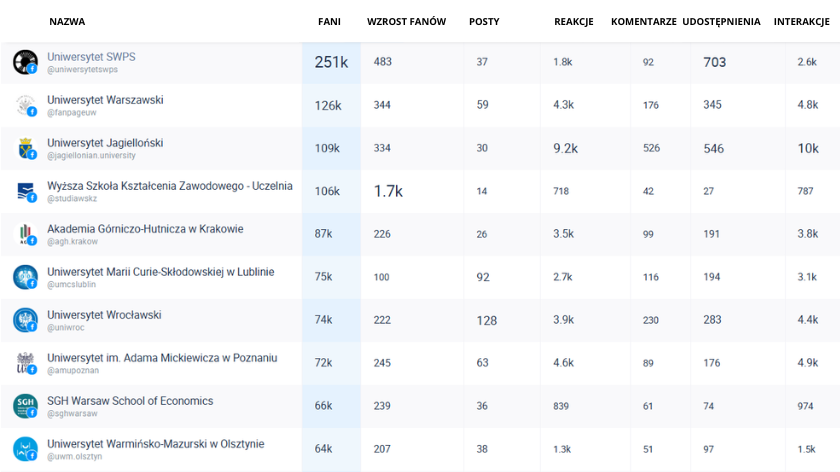Image resolution: width=840 pixels, height=472 pixels.
Task: Sort table by WZROST FANÓW column
Action: pyautogui.click(x=406, y=21)
